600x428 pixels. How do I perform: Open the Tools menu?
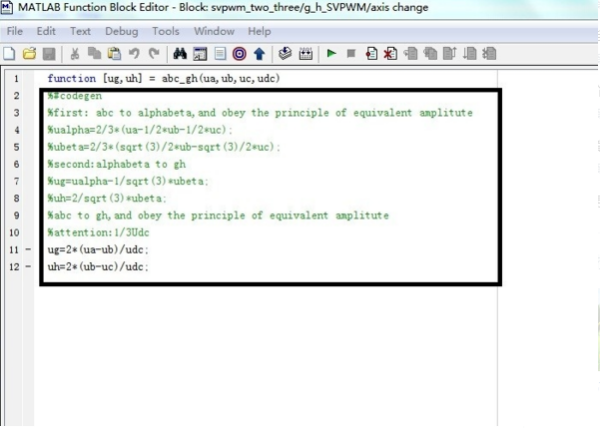pos(166,31)
